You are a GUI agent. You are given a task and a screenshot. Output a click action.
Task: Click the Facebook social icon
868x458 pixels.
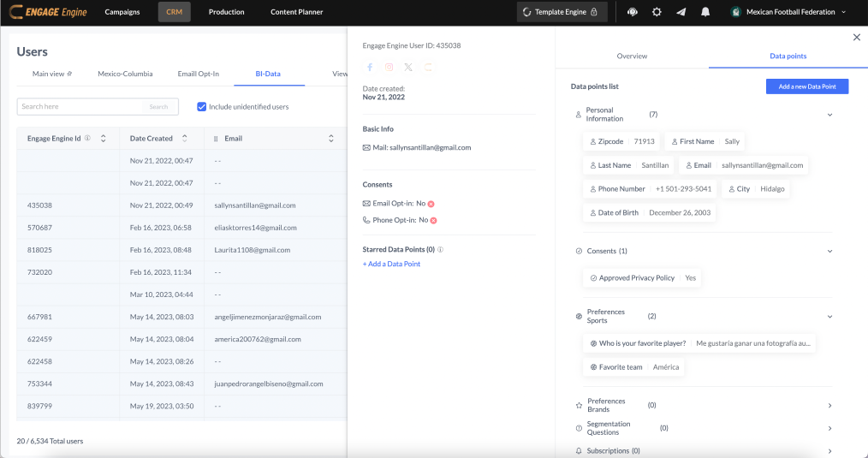370,67
